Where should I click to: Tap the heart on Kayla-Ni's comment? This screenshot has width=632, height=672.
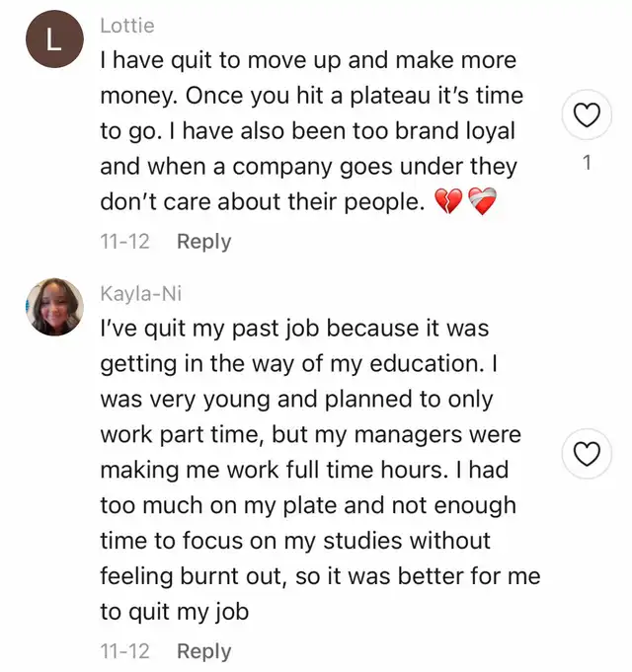click(x=588, y=454)
